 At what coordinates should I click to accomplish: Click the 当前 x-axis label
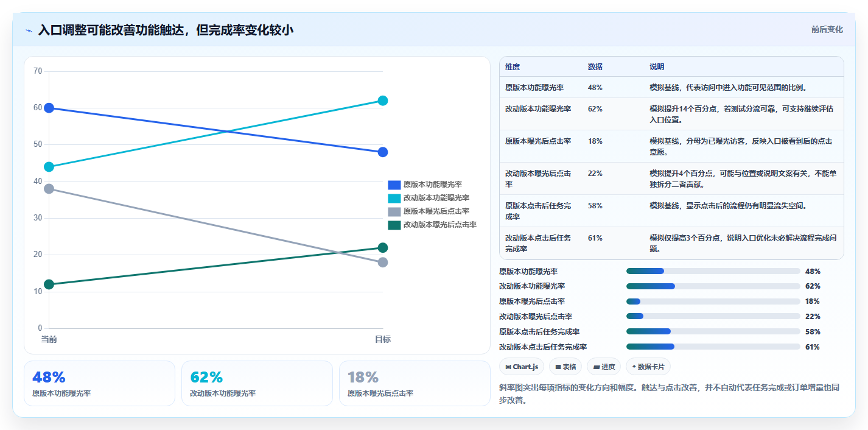pos(49,339)
